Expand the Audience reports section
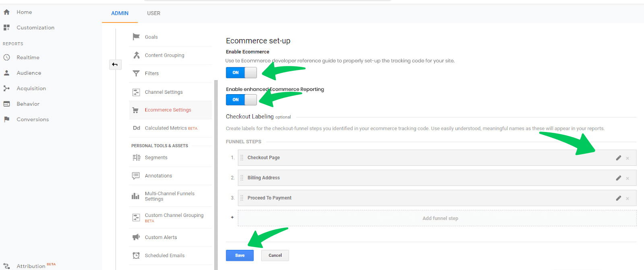 pyautogui.click(x=29, y=73)
